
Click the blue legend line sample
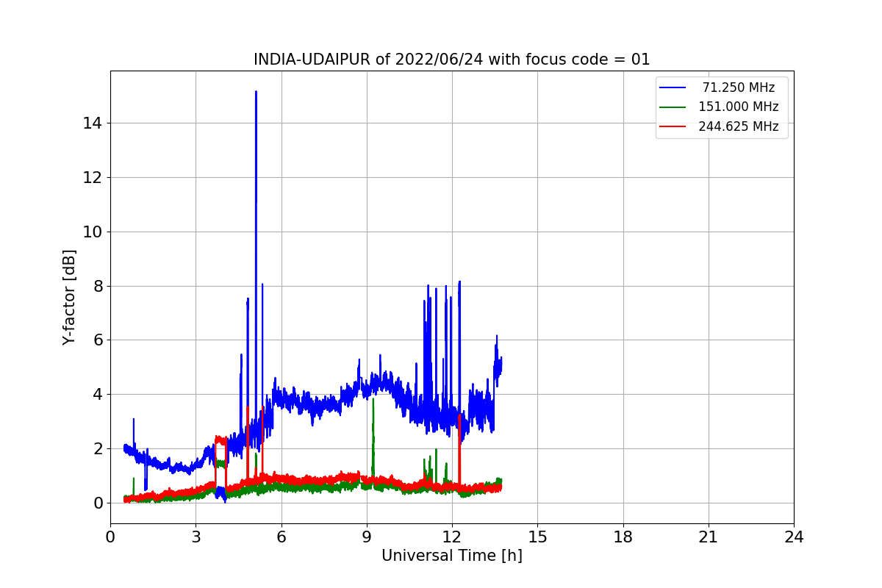pos(673,87)
